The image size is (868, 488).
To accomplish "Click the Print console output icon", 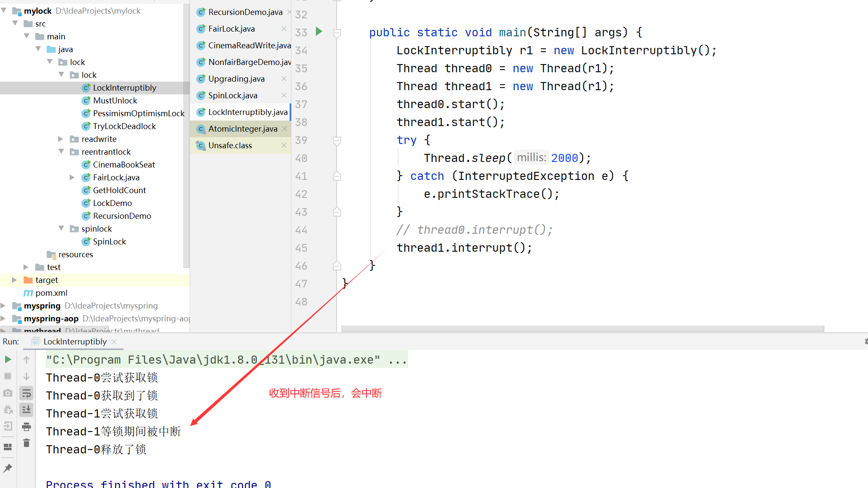I will [26, 426].
